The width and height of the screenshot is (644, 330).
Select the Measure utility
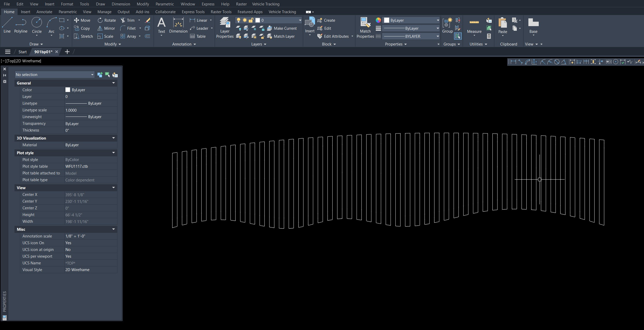[474, 27]
